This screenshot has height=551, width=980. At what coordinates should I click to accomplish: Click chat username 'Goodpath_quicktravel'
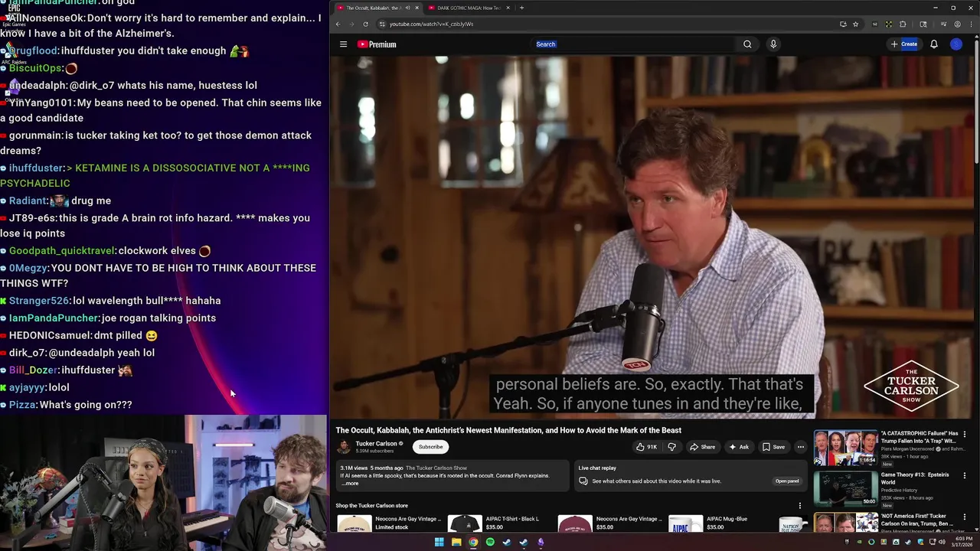click(x=63, y=250)
